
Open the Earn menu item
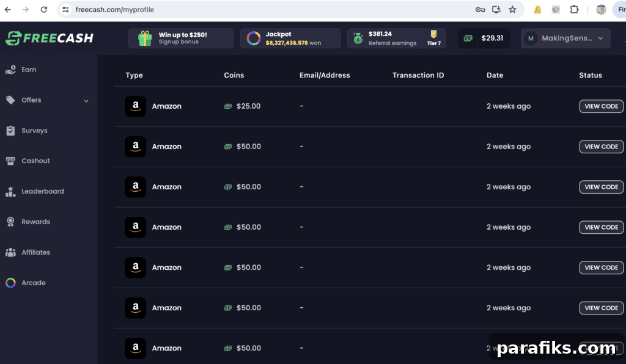tap(29, 70)
